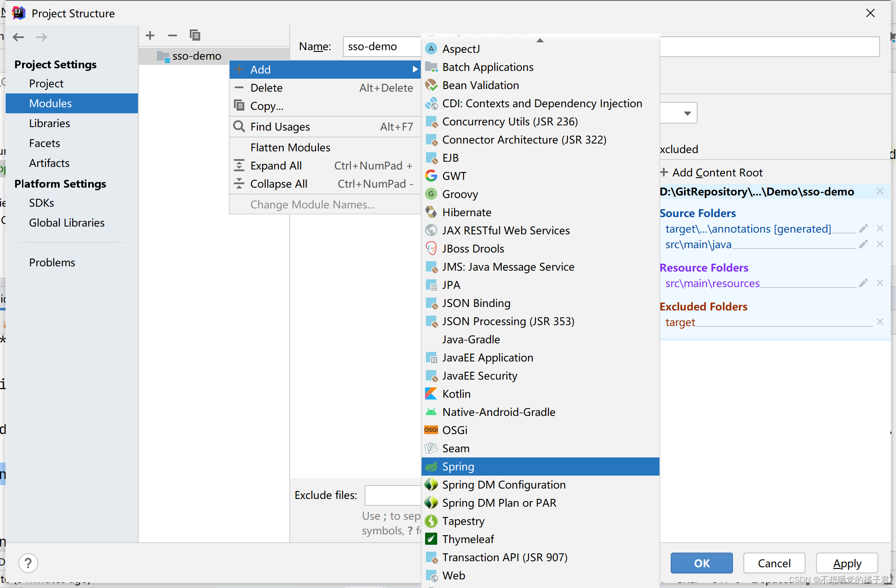Click the back navigation arrow
The height and width of the screenshot is (588, 896).
click(x=19, y=37)
